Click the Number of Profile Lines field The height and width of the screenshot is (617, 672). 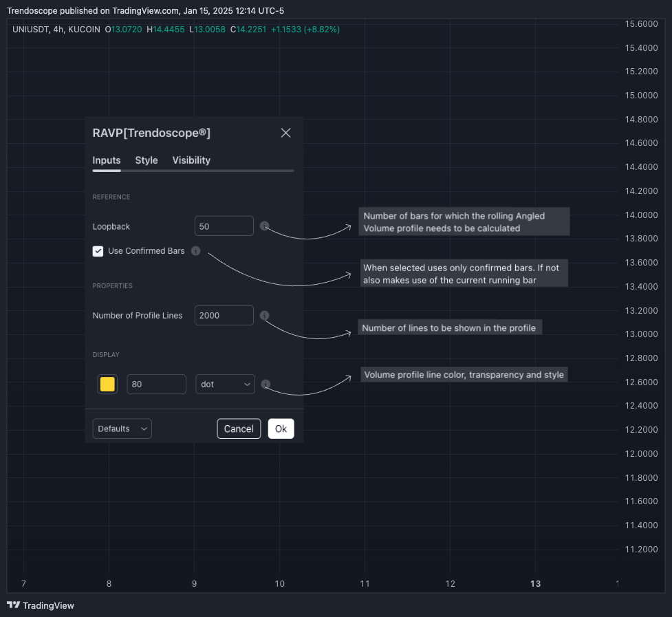click(x=224, y=315)
